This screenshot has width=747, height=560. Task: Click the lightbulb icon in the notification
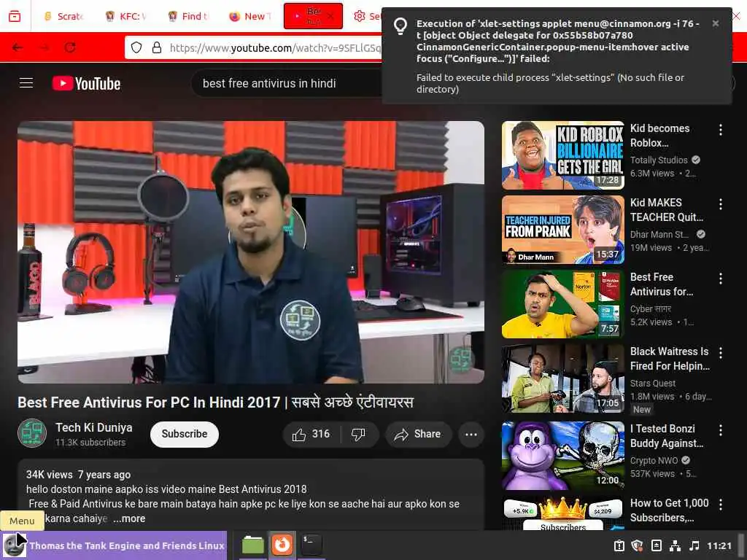pyautogui.click(x=400, y=26)
